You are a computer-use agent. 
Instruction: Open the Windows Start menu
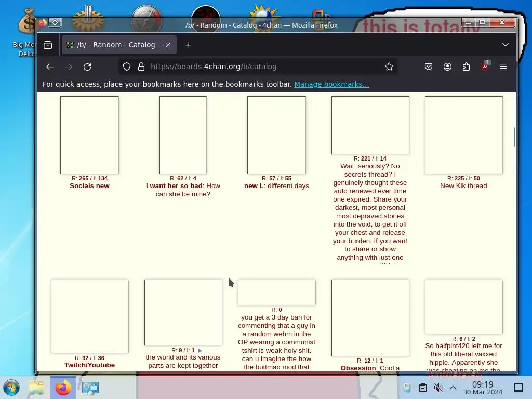pyautogui.click(x=11, y=388)
